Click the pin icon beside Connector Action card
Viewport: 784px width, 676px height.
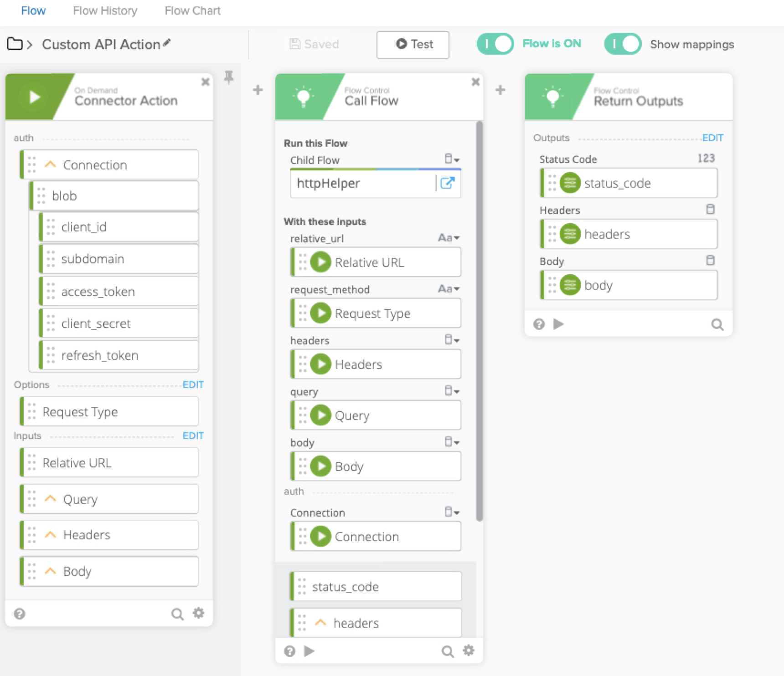229,77
